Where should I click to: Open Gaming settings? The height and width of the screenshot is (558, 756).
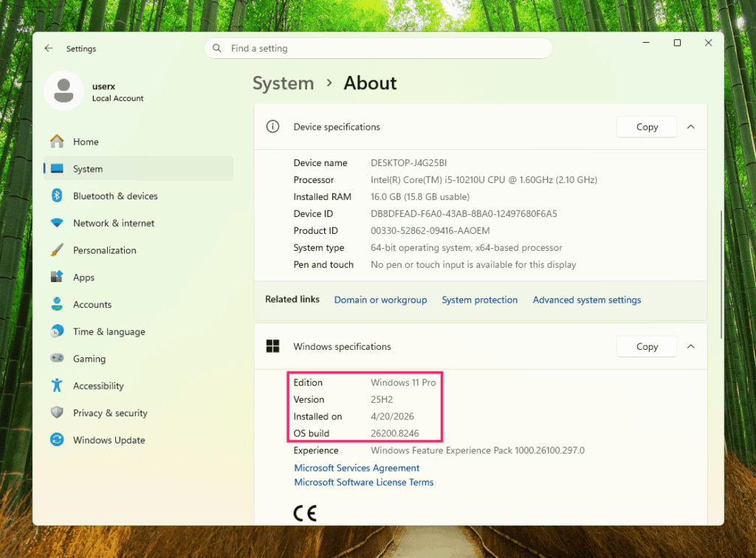[x=138, y=358]
